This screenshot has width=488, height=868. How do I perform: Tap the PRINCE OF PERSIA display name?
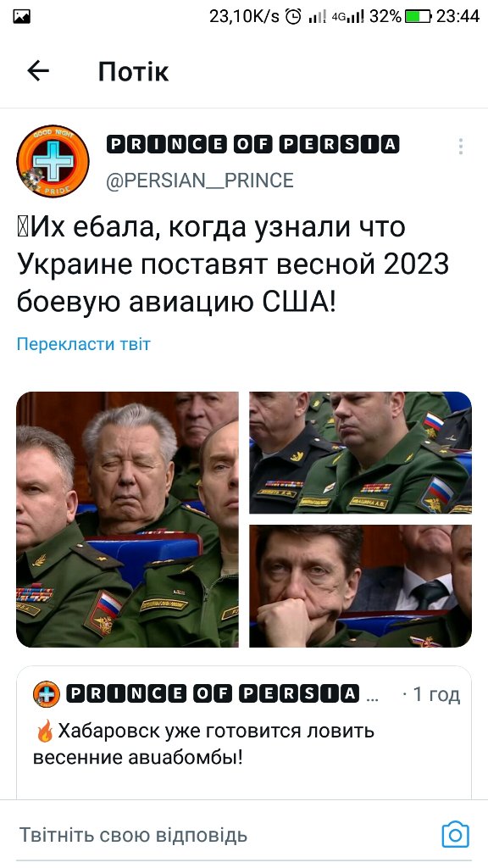[x=252, y=144]
